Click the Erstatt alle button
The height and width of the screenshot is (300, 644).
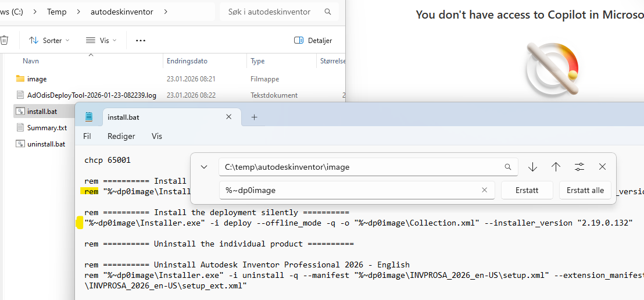pos(585,190)
